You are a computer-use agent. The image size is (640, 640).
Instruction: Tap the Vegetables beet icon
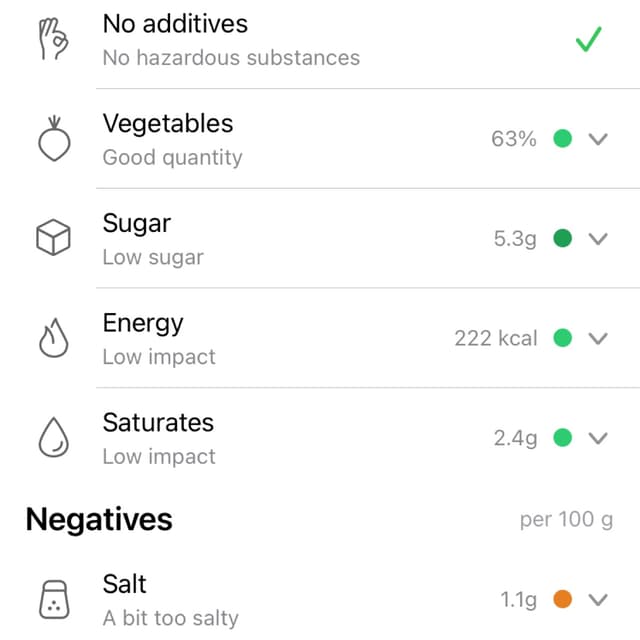point(54,139)
